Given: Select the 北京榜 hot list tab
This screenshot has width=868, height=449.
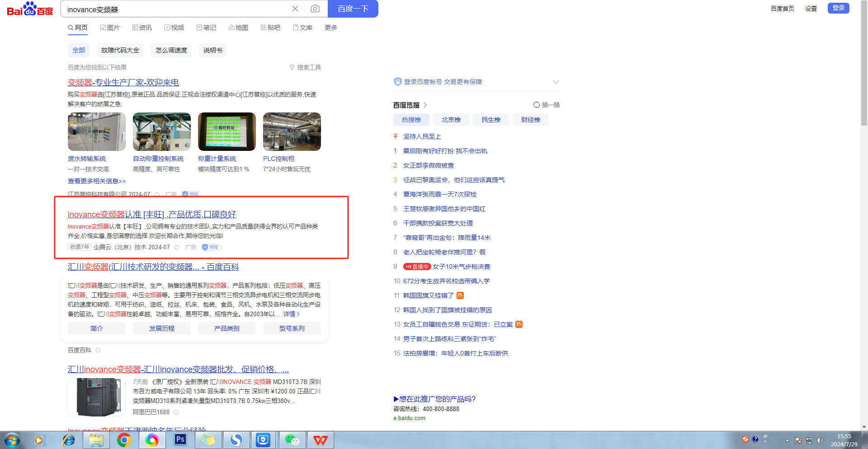Looking at the screenshot, I should 451,120.
